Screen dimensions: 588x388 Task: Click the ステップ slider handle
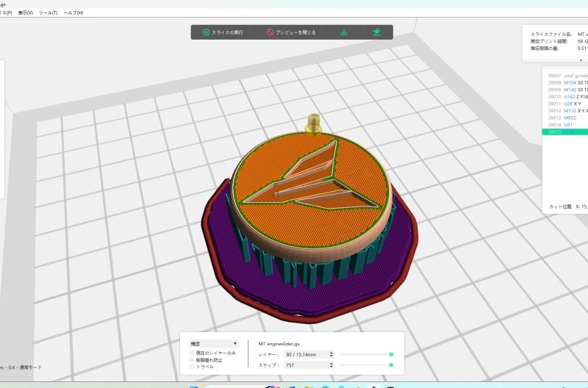click(391, 364)
